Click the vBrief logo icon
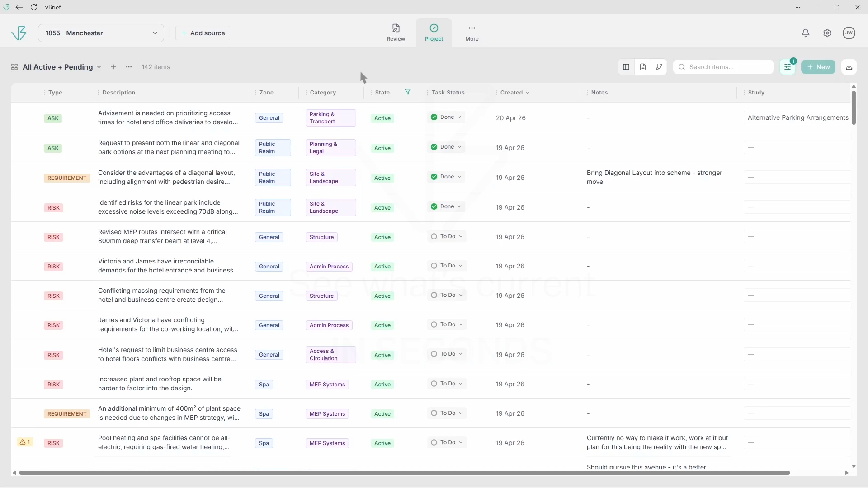The width and height of the screenshot is (868, 488). tap(19, 33)
